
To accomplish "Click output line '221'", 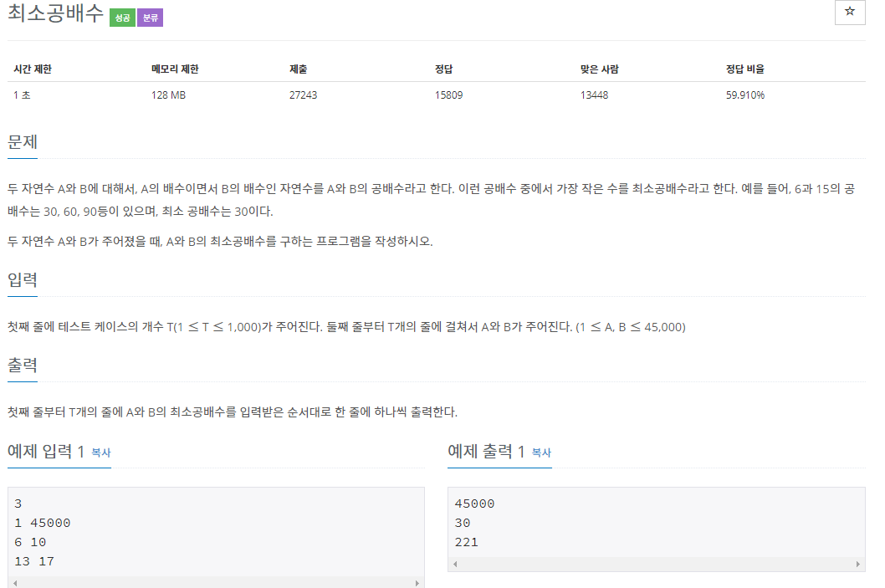I will pyautogui.click(x=466, y=542).
